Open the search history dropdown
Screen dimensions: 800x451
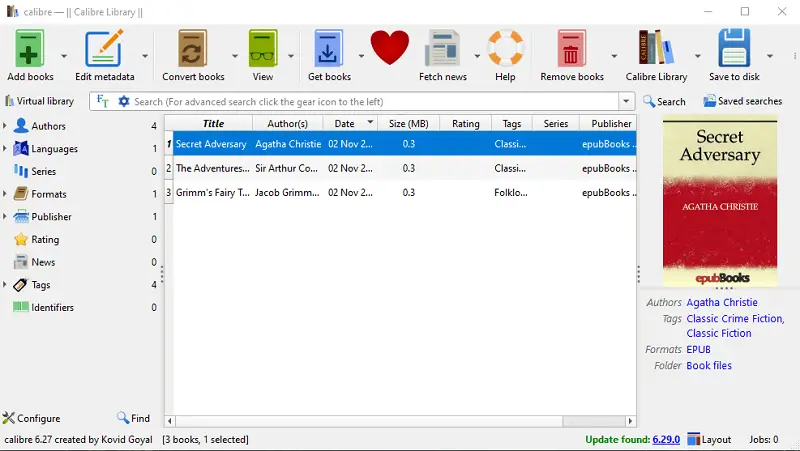coord(626,102)
